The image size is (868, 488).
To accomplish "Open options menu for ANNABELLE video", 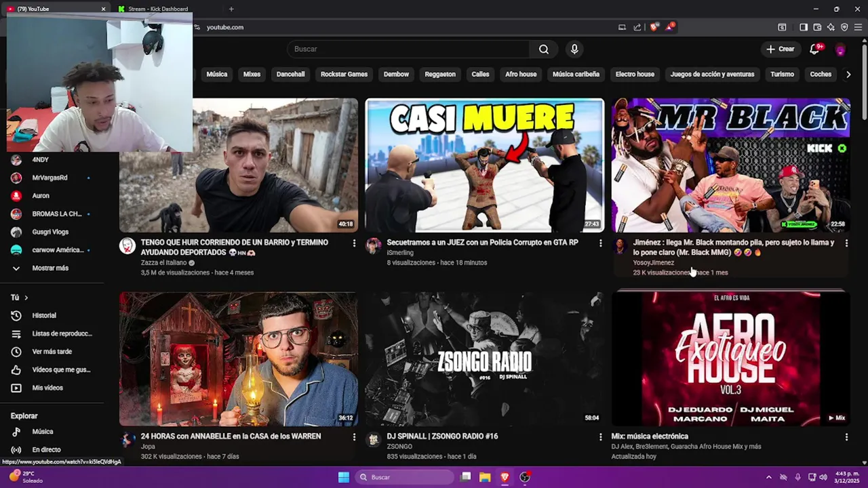I will pos(354,437).
